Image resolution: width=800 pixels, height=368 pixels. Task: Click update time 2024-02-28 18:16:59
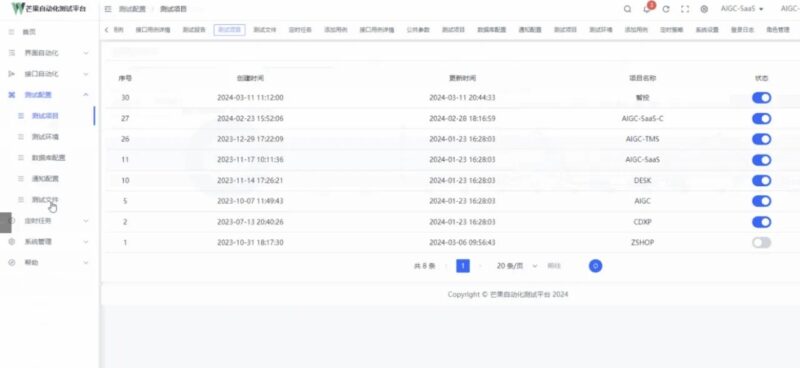click(462, 118)
